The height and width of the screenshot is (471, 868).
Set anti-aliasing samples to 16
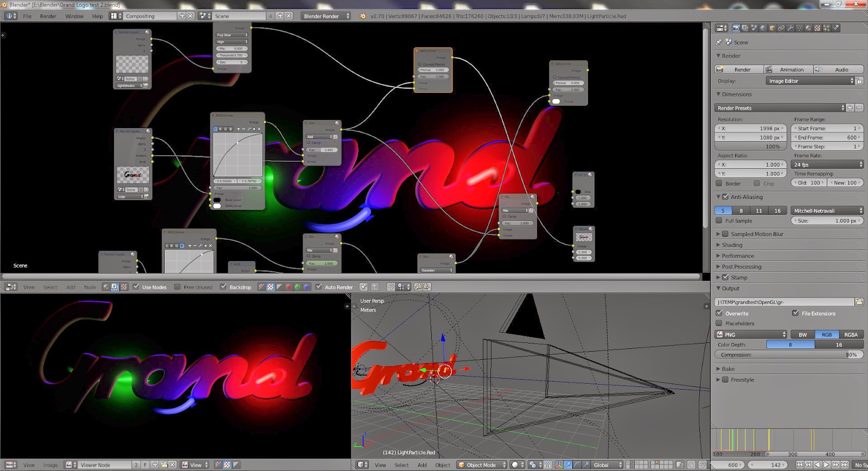point(777,211)
